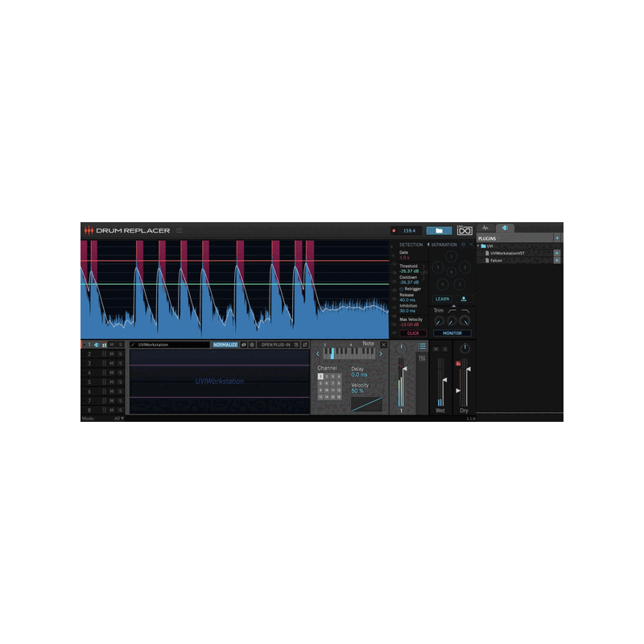Open the gear settings icon beside NORMALIZE
This screenshot has height=644, width=644.
(252, 345)
